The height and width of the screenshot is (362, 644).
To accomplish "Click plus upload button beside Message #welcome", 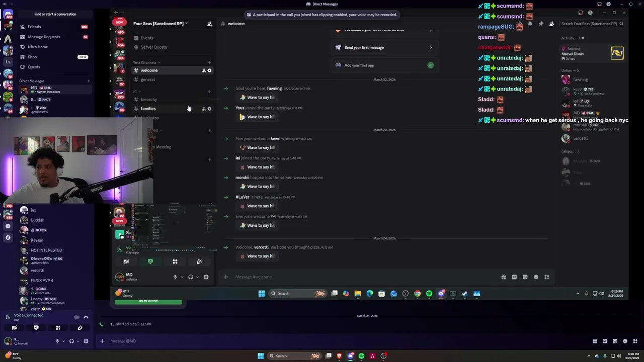I will coord(225,277).
